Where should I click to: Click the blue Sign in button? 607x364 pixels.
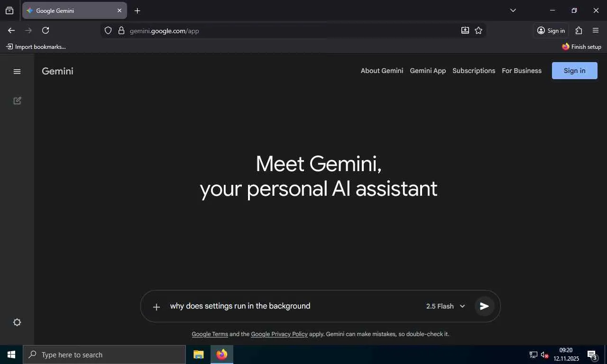pyautogui.click(x=574, y=71)
